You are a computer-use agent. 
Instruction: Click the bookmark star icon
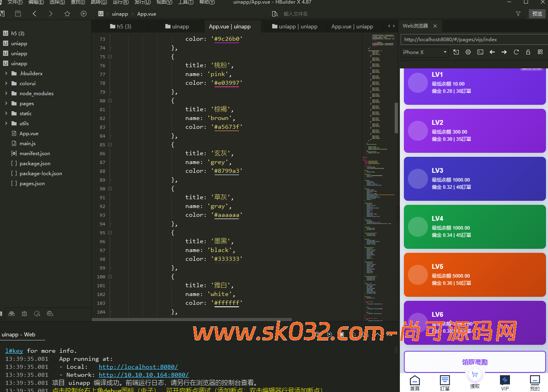[x=67, y=14]
